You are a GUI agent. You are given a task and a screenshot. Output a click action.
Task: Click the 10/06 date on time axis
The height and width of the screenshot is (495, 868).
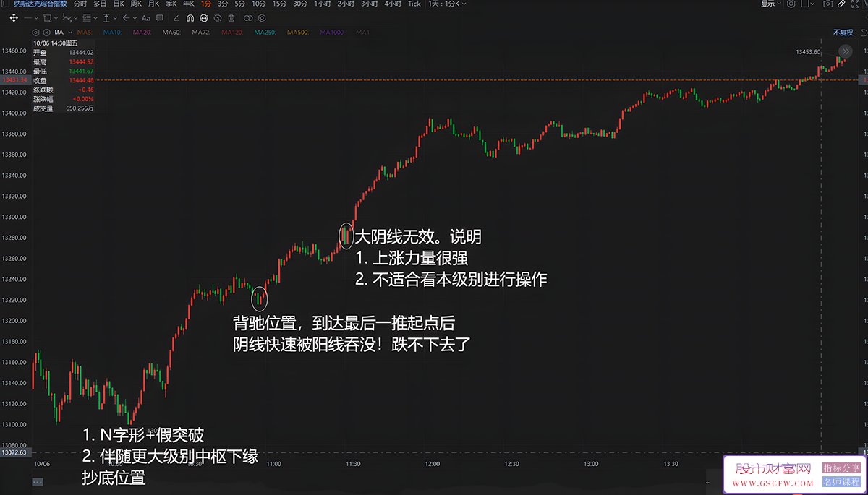[x=41, y=464]
